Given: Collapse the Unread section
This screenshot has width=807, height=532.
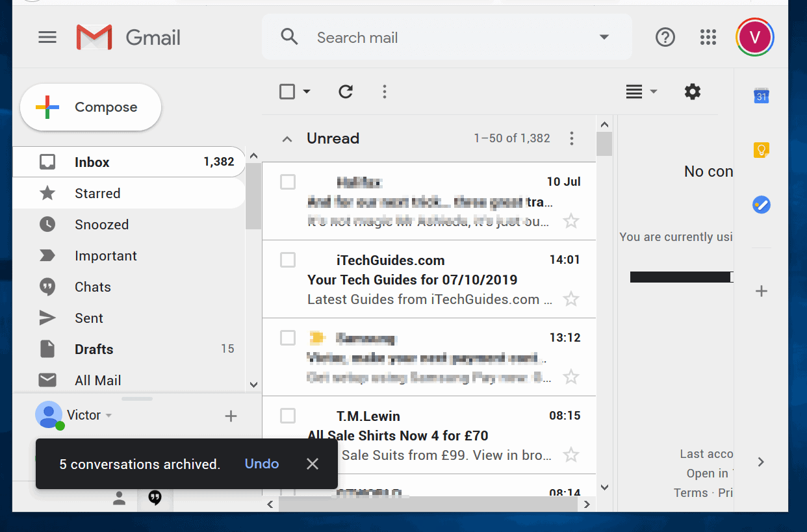Looking at the screenshot, I should coord(287,138).
